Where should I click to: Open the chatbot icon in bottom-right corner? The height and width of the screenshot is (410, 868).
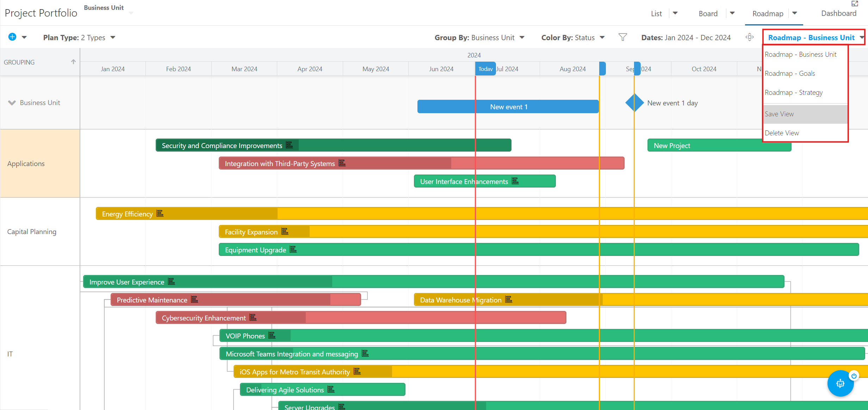(841, 383)
